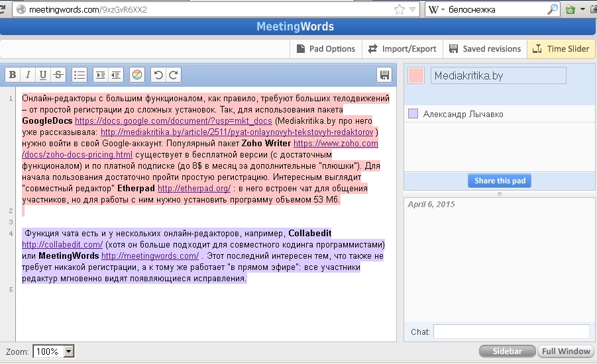The width and height of the screenshot is (597, 364).
Task: Unindent the selected text
Action: (116, 75)
